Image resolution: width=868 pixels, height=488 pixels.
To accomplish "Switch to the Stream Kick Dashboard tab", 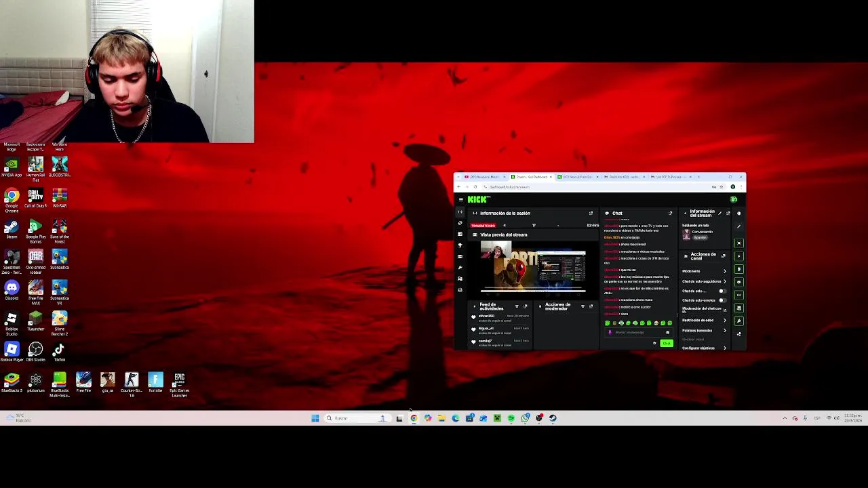I will (x=532, y=177).
